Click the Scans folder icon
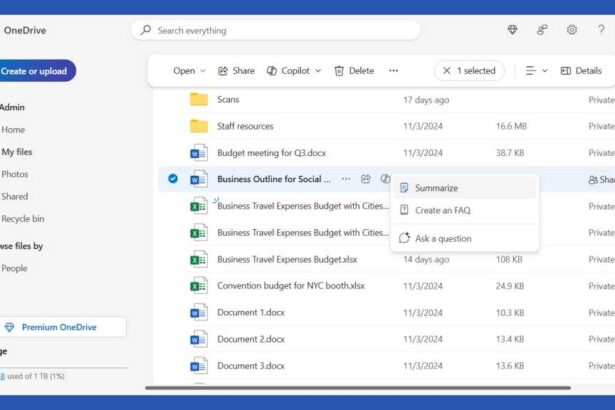This screenshot has width=615, height=410. pos(199,99)
